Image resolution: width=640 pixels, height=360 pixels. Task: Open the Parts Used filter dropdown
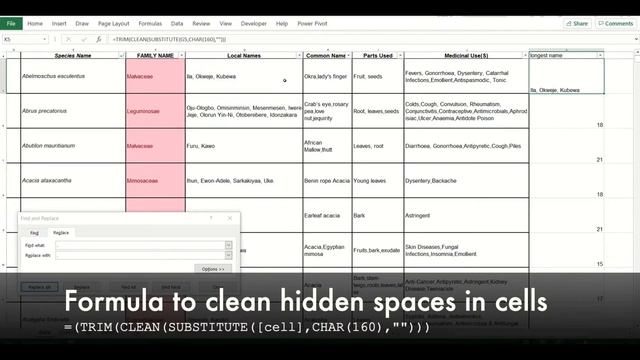400,55
